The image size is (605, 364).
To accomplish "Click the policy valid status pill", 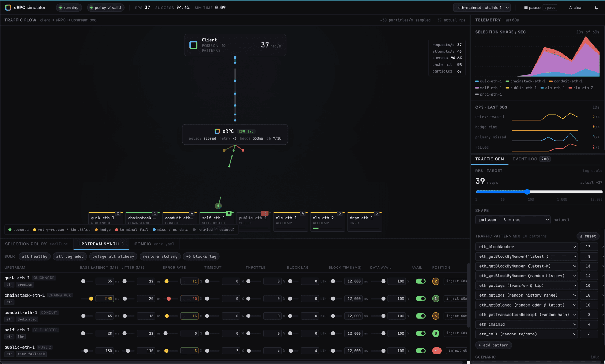I will point(106,8).
